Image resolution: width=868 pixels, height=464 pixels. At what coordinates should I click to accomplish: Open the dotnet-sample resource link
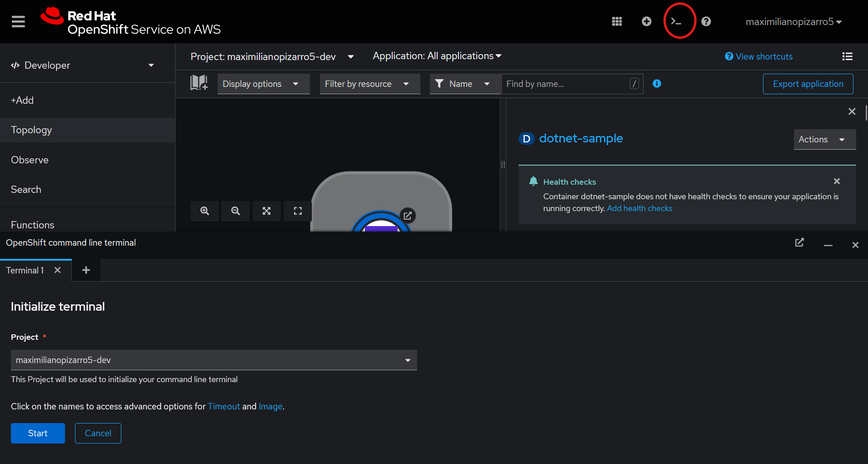pyautogui.click(x=581, y=138)
